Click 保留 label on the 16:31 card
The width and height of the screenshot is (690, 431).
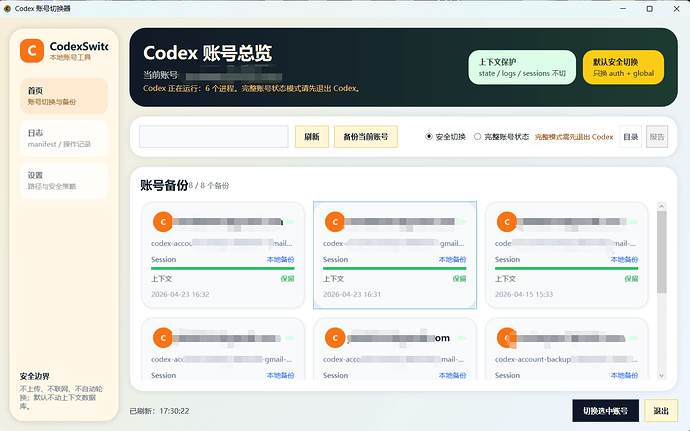click(459, 279)
